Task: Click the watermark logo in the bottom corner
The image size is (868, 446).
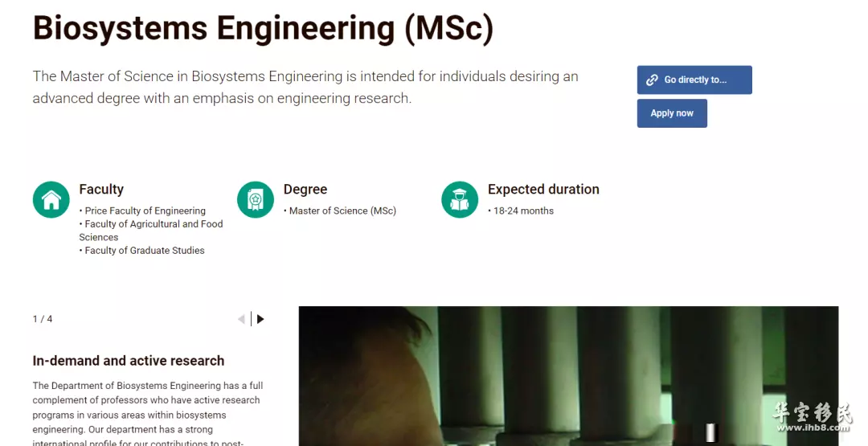Action: (810, 416)
